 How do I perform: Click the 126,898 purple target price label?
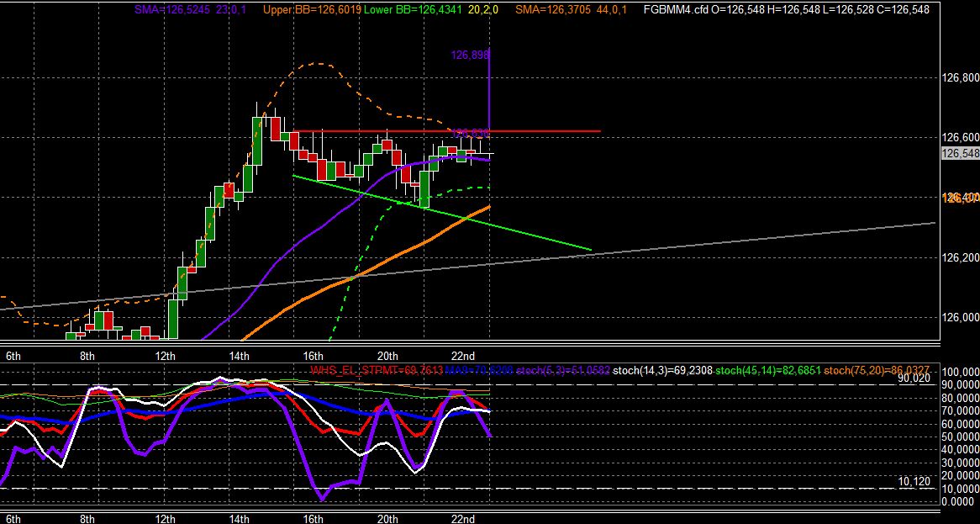469,56
